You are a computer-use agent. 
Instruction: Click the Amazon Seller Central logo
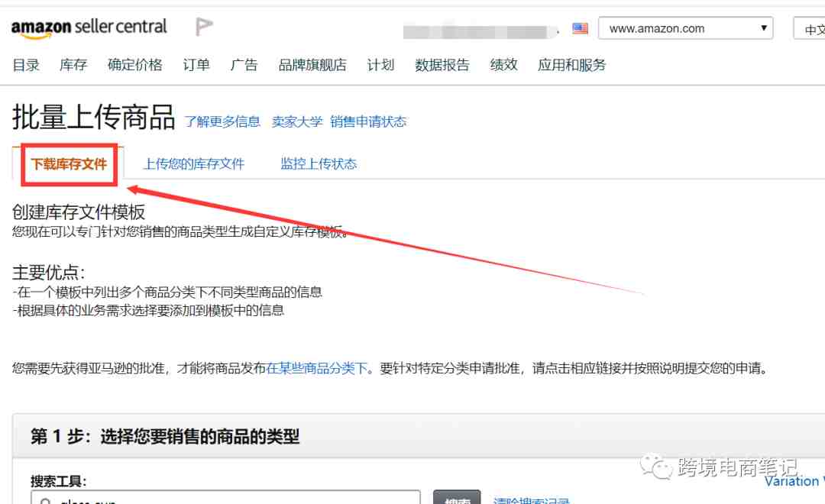point(89,28)
